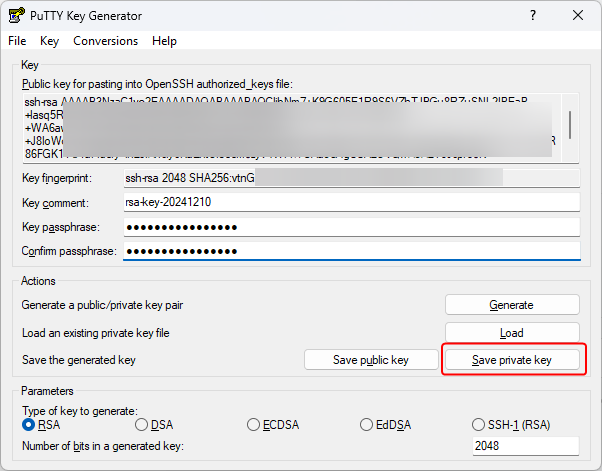The height and width of the screenshot is (471, 602).
Task: Click 'Save the generated key' text
Action: [x=79, y=360]
